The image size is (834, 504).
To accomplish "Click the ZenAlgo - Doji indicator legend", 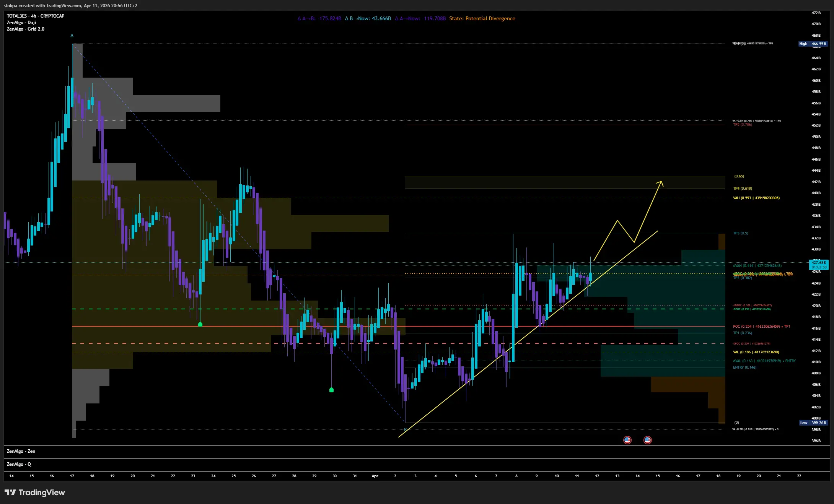I will tap(21, 23).
